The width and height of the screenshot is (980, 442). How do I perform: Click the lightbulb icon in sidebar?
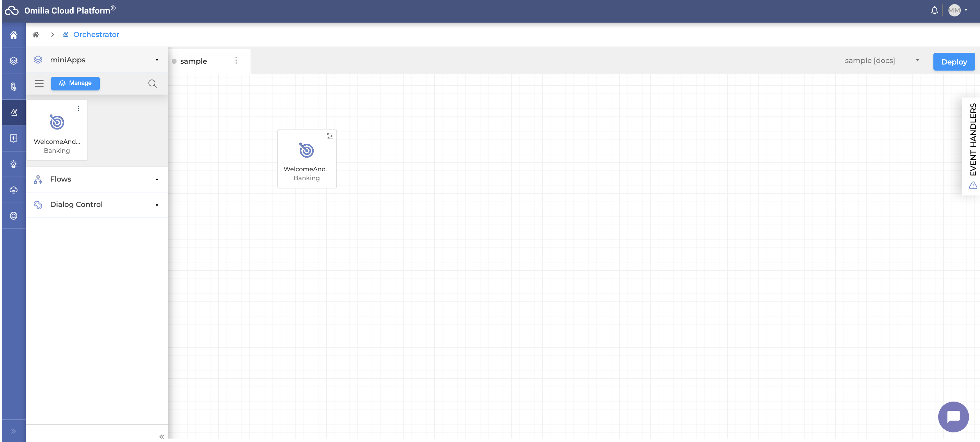coord(14,164)
